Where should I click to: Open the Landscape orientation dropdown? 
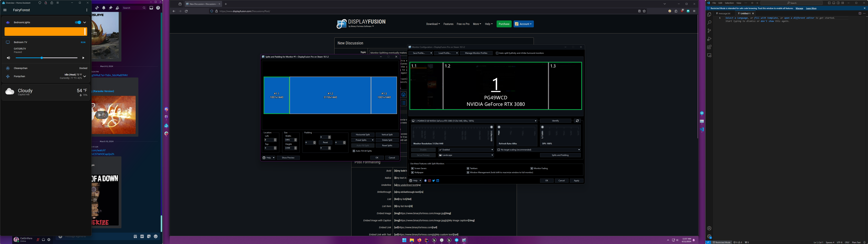(466, 155)
